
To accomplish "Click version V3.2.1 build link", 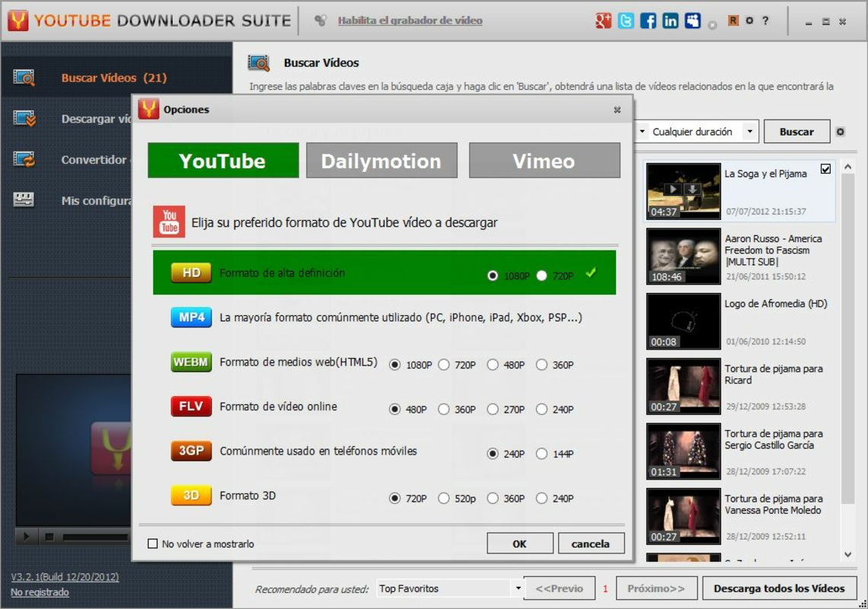I will pos(65,577).
